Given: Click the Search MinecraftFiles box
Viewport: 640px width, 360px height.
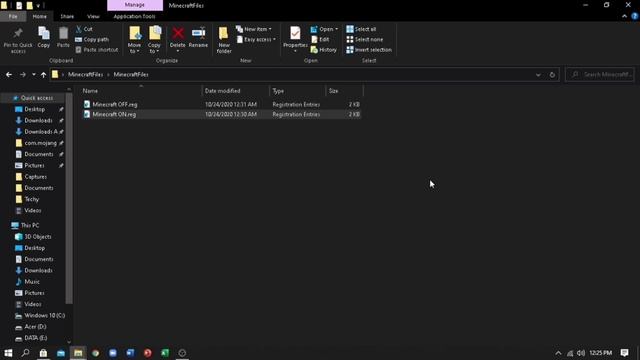Looking at the screenshot, I should [600, 75].
